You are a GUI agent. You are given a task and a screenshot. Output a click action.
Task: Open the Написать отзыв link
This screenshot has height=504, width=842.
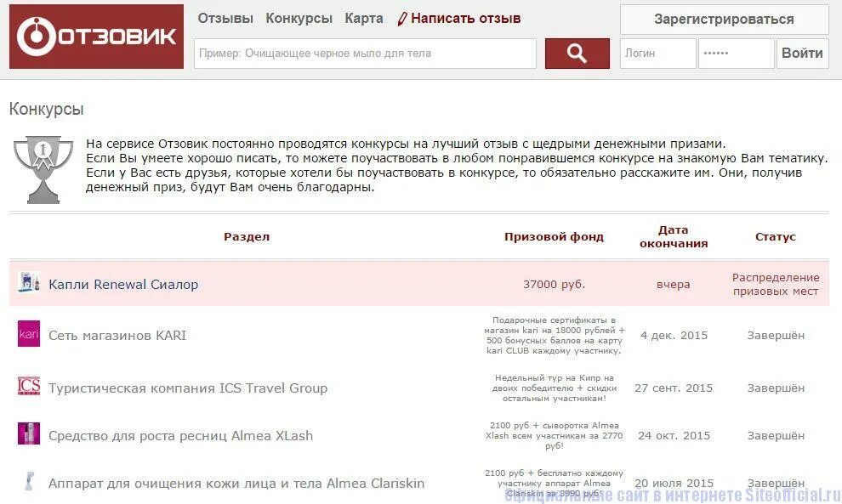pos(465,18)
